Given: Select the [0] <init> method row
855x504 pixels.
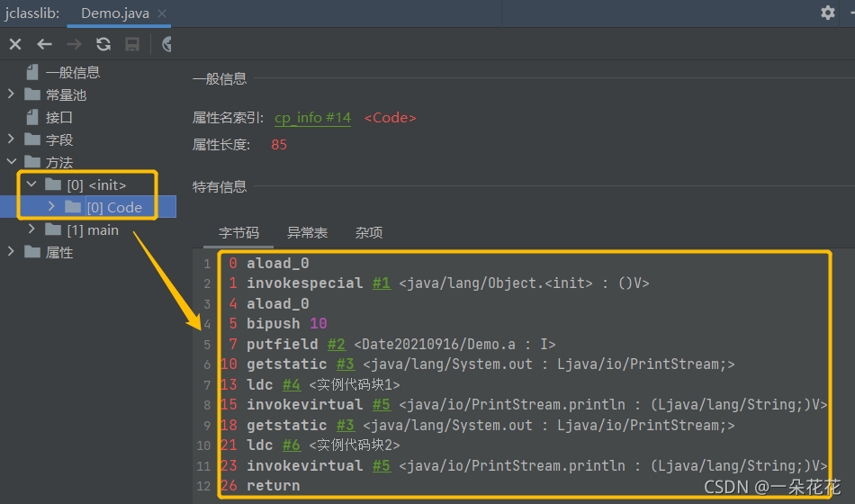Looking at the screenshot, I should click(x=96, y=184).
